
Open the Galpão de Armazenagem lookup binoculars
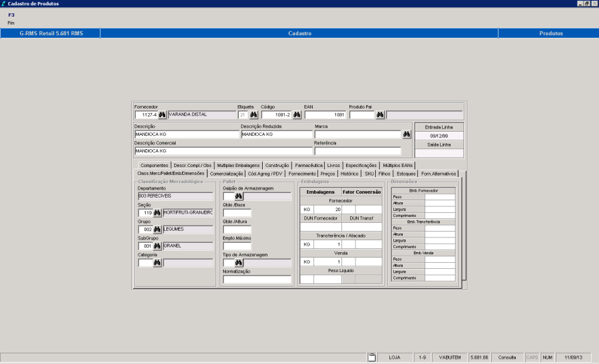pos(238,196)
